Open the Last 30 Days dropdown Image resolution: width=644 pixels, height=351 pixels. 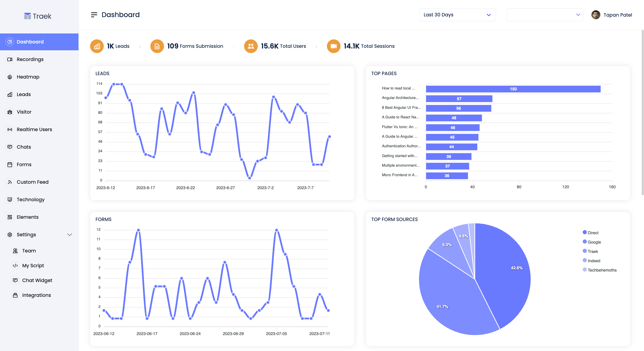coord(457,15)
